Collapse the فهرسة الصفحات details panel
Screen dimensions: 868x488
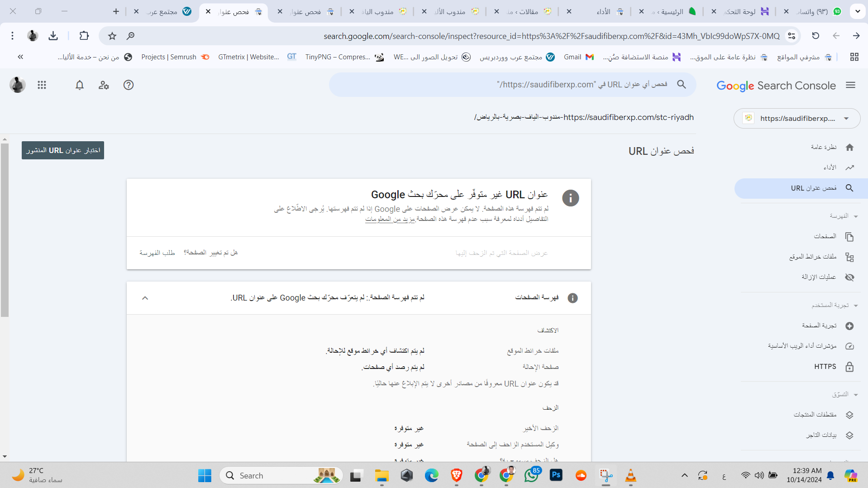[145, 298]
